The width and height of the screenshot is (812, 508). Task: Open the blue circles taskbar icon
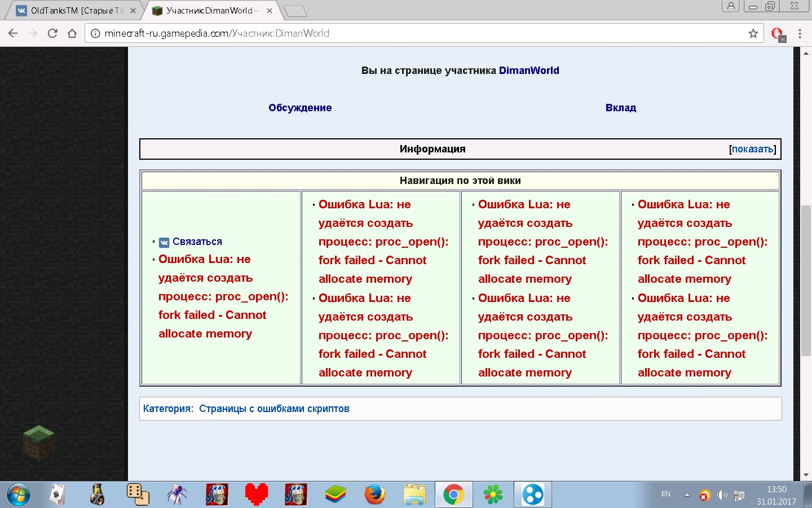coord(533,495)
